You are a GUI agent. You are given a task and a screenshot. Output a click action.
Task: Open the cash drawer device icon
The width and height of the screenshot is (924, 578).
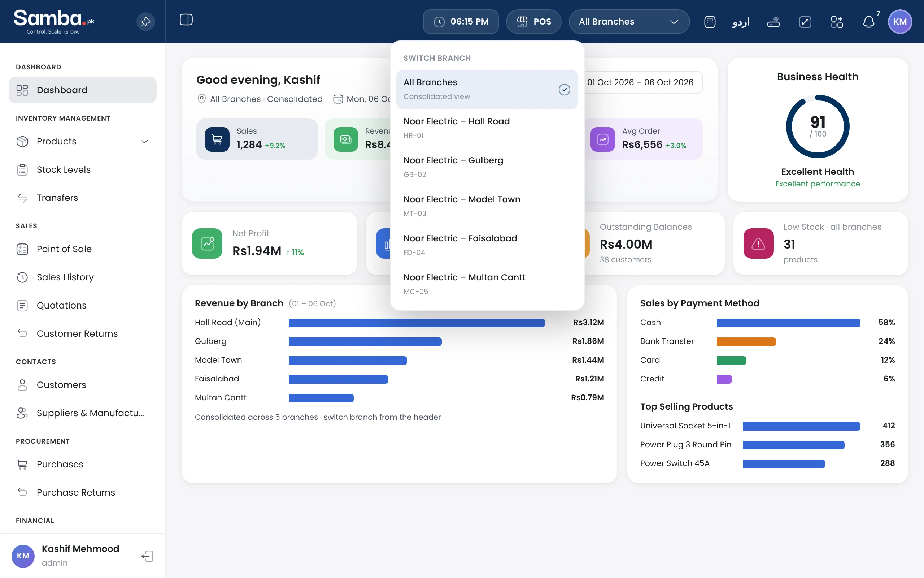coord(773,22)
